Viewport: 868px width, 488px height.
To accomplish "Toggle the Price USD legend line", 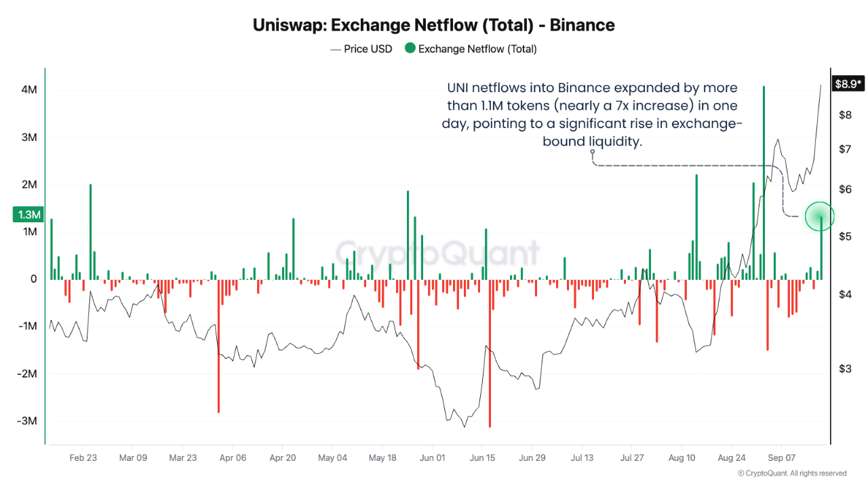I will (x=336, y=49).
